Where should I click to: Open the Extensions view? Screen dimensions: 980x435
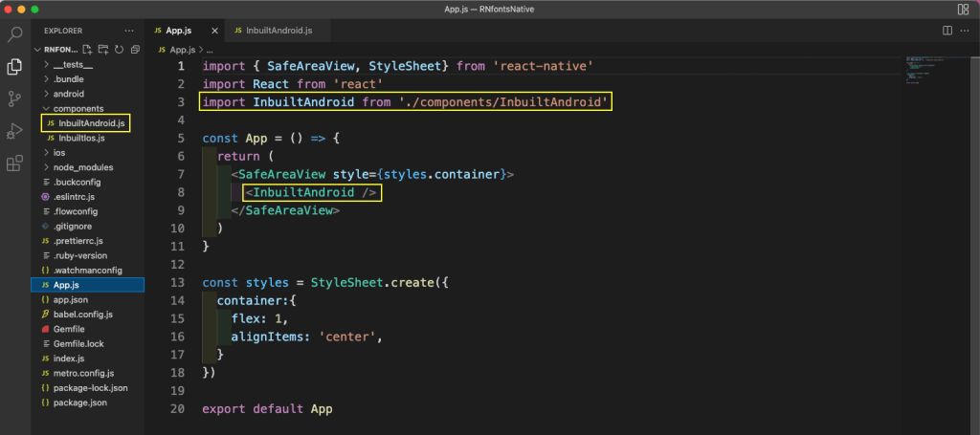[15, 163]
